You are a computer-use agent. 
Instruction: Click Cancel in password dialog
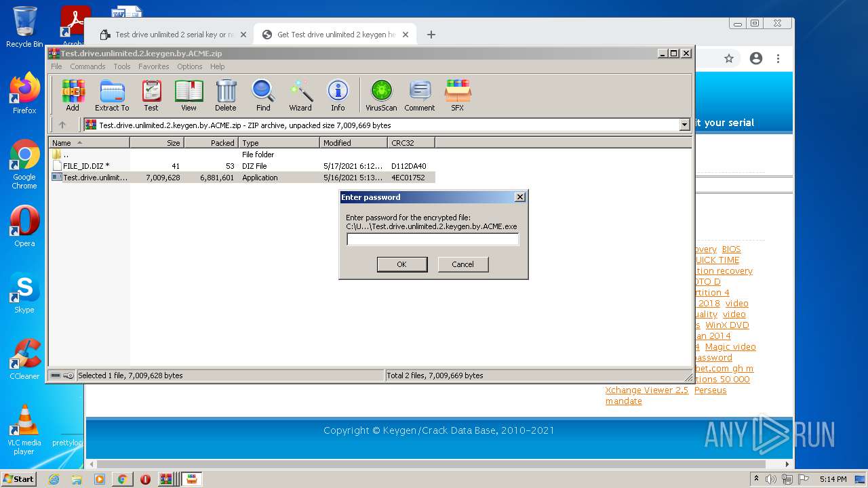462,264
